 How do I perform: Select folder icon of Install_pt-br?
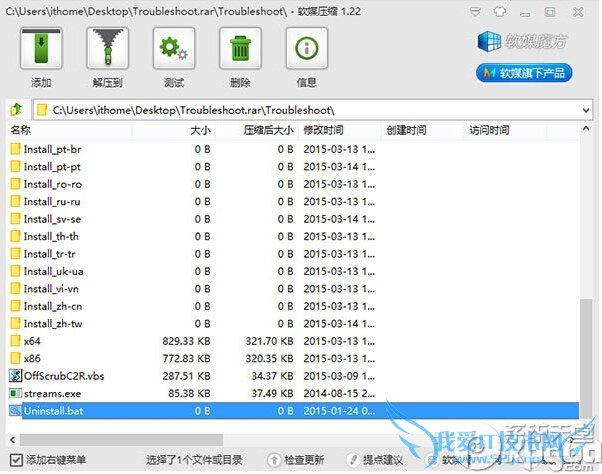point(15,149)
